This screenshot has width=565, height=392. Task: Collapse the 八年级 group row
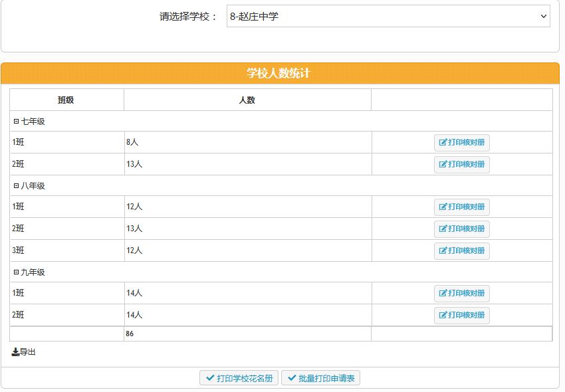(15, 185)
